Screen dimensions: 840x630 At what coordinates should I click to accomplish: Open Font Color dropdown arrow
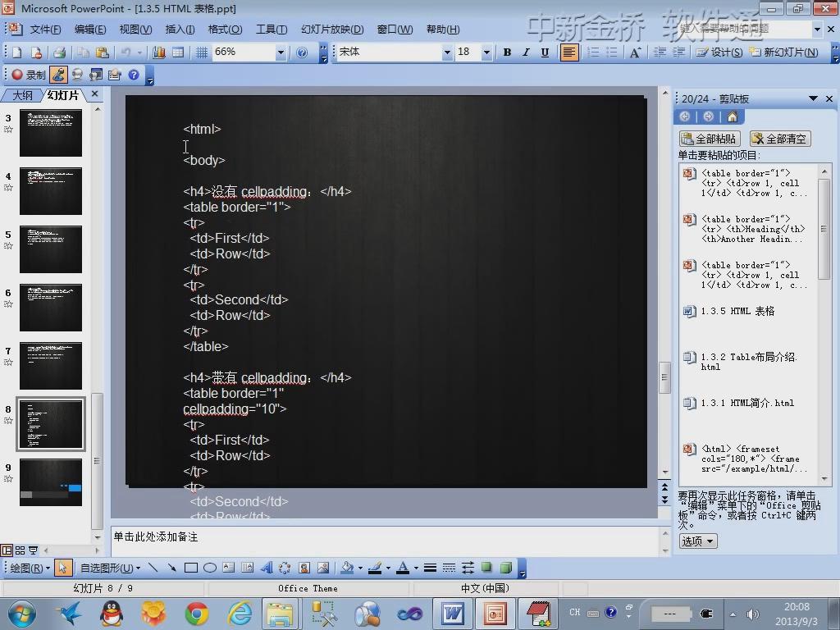click(x=416, y=568)
